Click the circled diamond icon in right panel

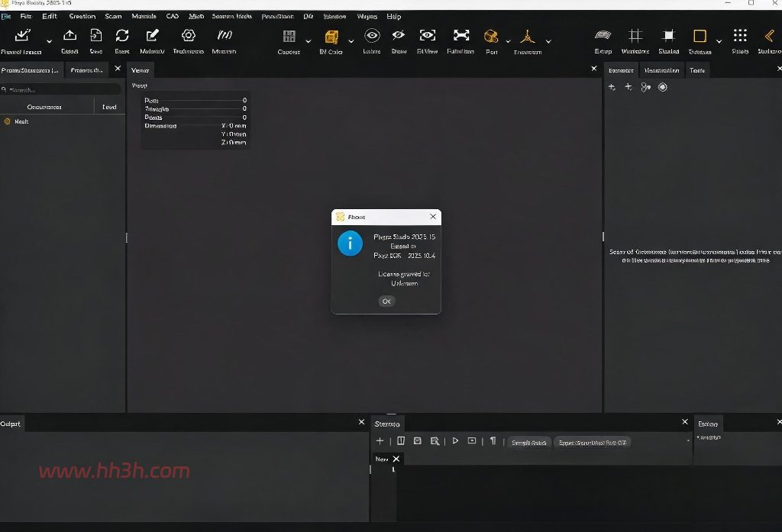point(662,87)
